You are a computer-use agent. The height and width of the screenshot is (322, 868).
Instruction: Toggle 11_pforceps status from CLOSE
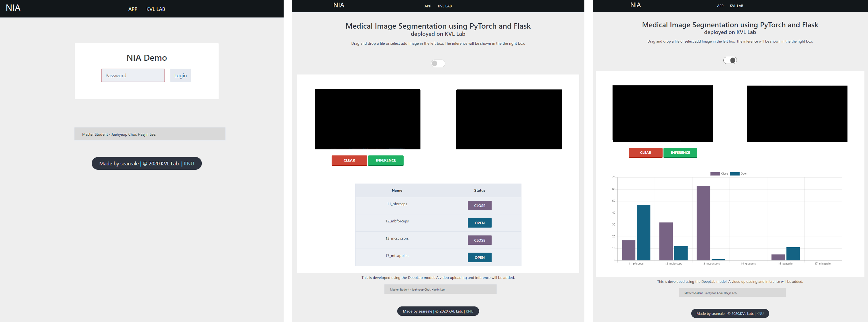(x=480, y=206)
